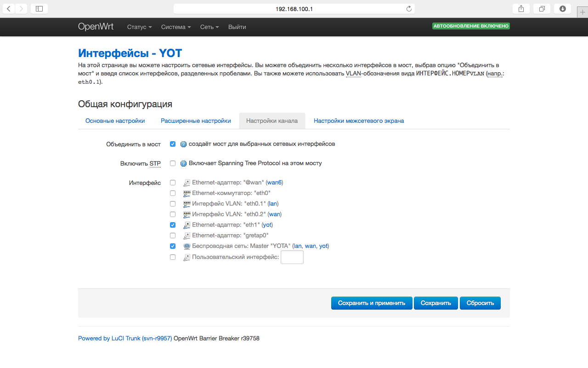Screen dimensions: 588x368
Task: Enable the "Включить STP" checkbox
Action: 173,163
